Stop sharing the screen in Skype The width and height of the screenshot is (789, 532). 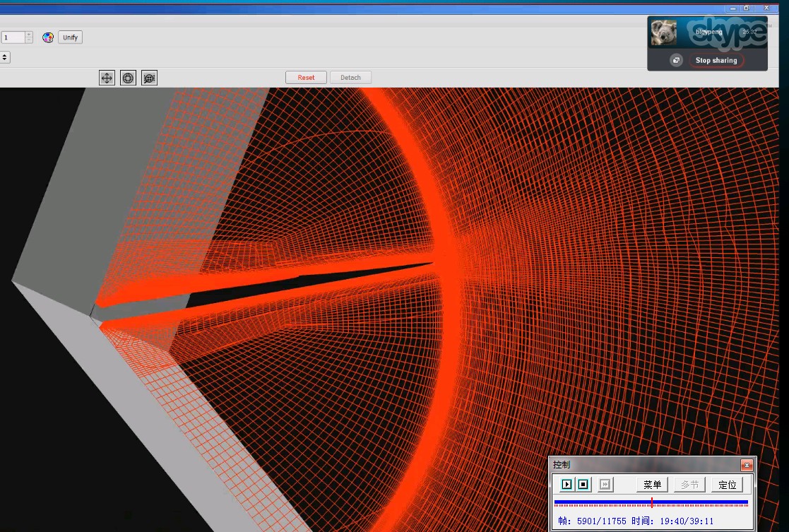point(716,61)
